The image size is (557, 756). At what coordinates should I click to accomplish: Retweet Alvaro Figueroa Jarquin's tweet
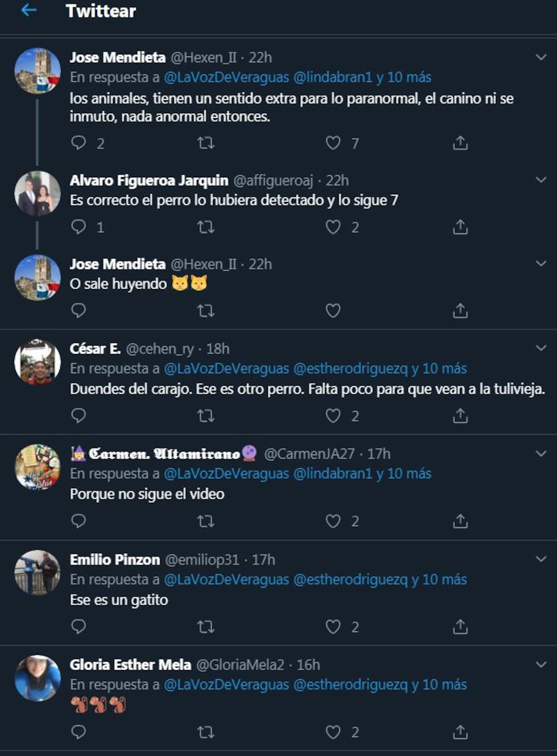[x=206, y=227]
